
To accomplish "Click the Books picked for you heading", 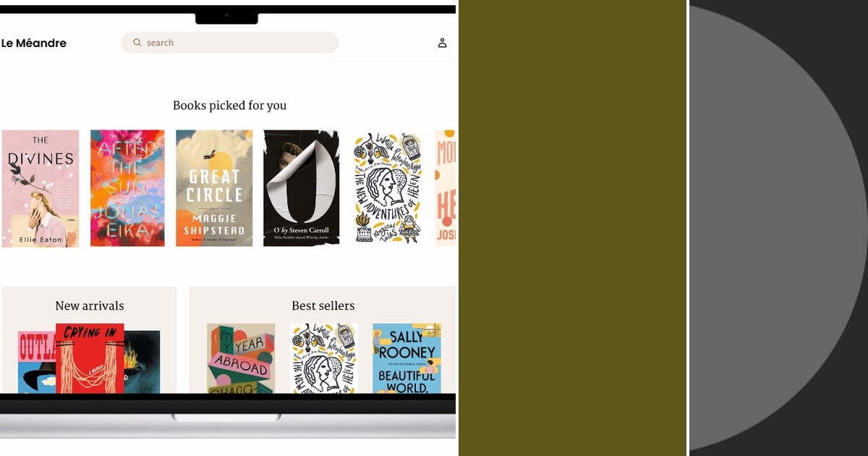I will (229, 106).
